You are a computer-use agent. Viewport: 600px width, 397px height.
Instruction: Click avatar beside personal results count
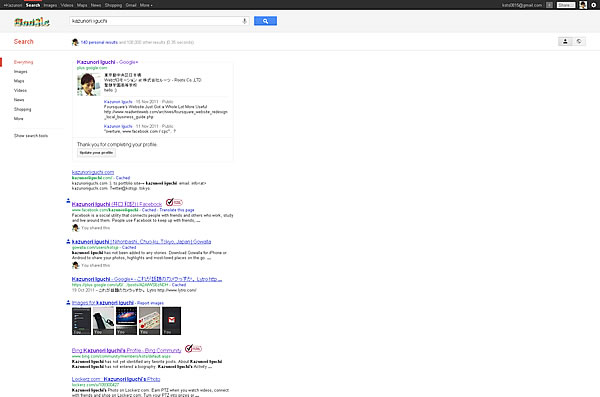pyautogui.click(x=75, y=42)
